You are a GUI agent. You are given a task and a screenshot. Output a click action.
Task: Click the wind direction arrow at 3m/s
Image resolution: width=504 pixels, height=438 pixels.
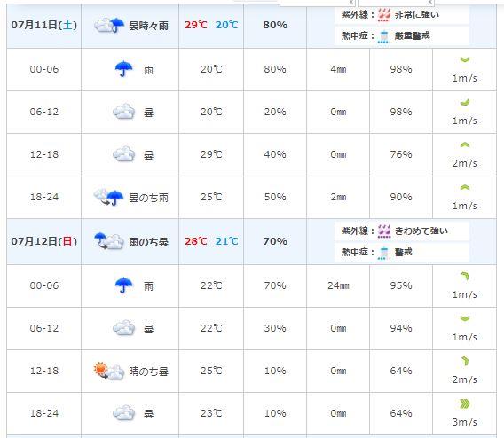(x=465, y=403)
